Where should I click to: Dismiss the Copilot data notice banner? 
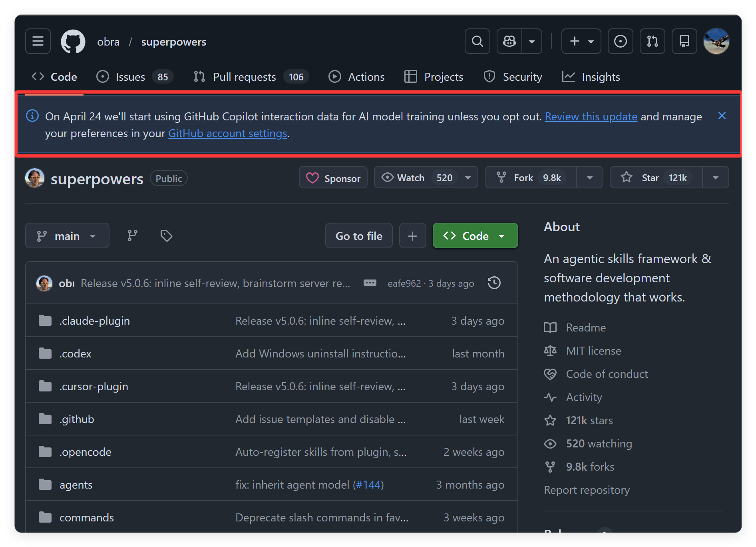click(722, 116)
